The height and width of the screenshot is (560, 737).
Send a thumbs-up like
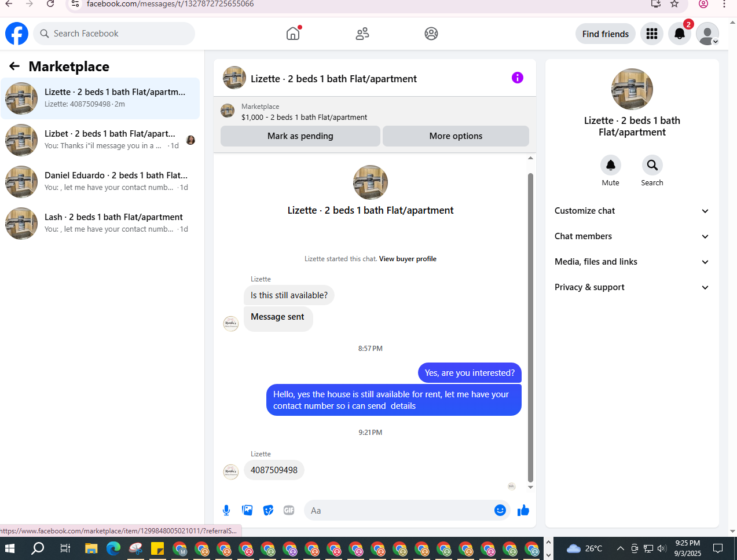pyautogui.click(x=523, y=510)
